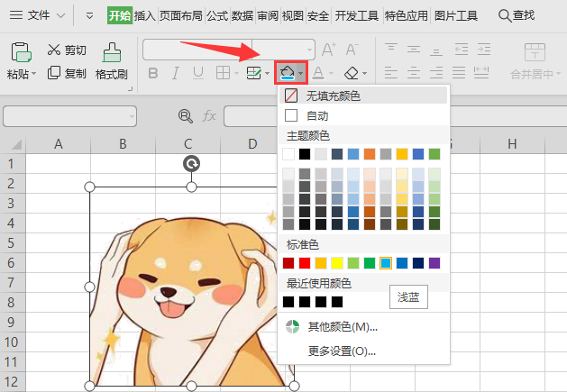The width and height of the screenshot is (567, 392).
Task: Switch to the 公式 tab
Action: pyautogui.click(x=217, y=15)
